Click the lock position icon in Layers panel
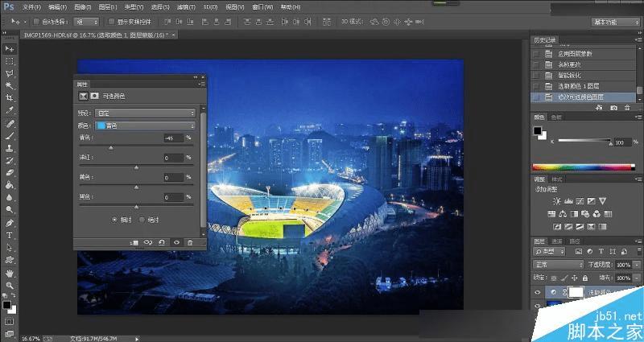The width and height of the screenshot is (644, 342). coord(575,278)
